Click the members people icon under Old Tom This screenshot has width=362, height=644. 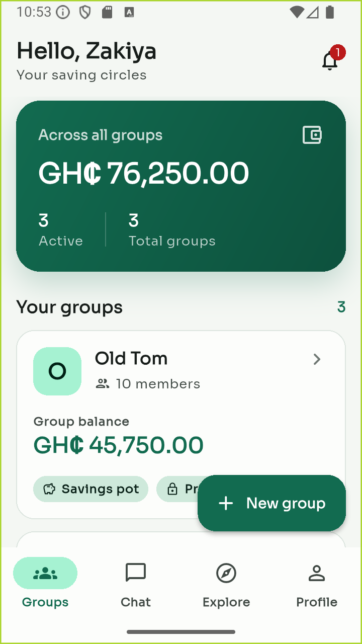(103, 384)
